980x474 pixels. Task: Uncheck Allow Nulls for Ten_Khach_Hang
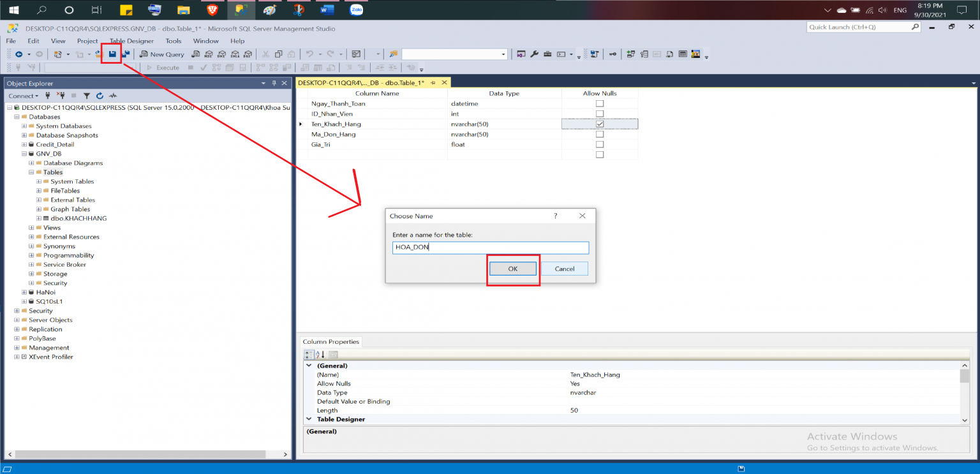(x=598, y=123)
